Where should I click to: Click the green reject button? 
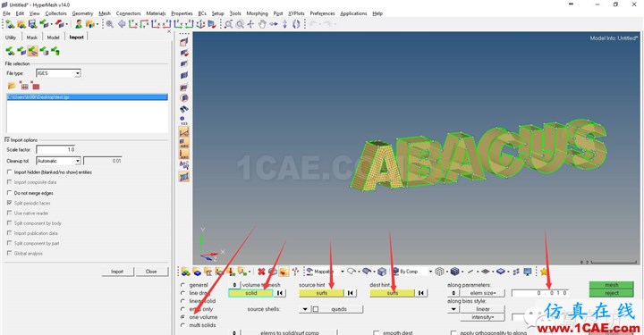(612, 293)
